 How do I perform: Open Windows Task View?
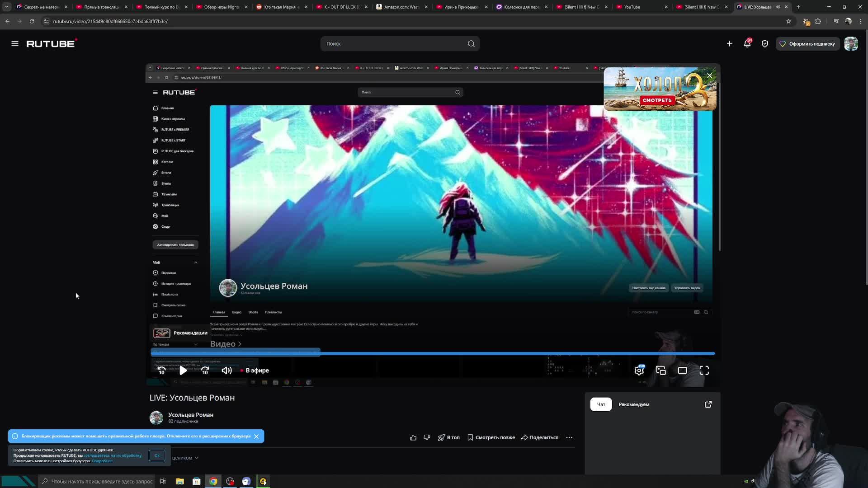163,481
